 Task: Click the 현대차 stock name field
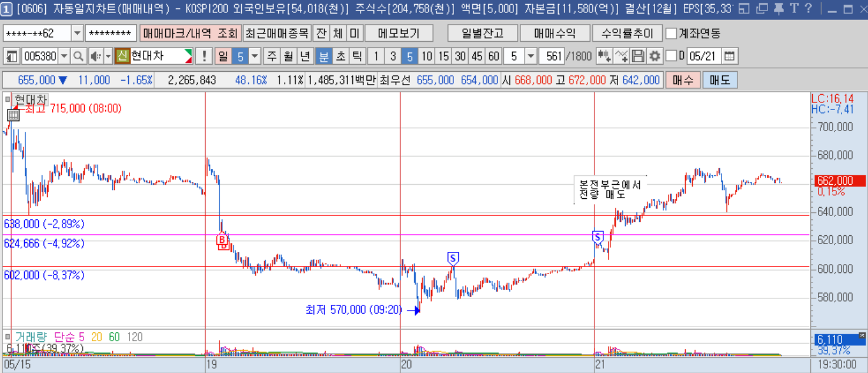pos(161,56)
